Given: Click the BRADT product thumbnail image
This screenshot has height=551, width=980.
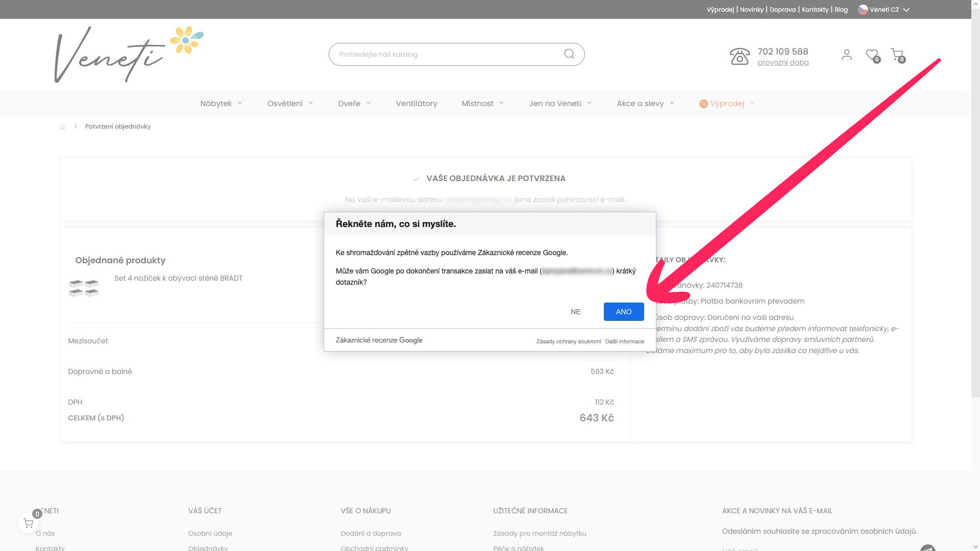Looking at the screenshot, I should (84, 288).
